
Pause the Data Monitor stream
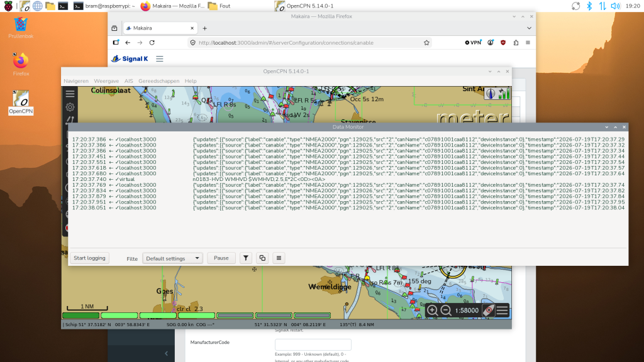tap(221, 258)
